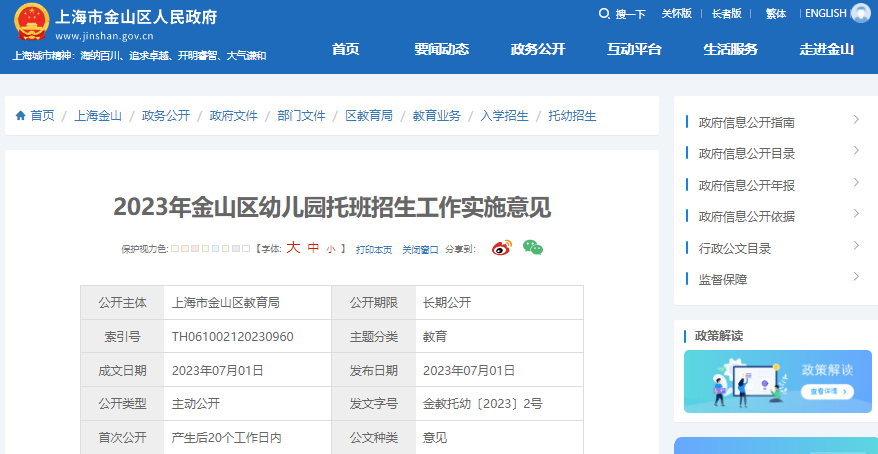
Task: Select the first eye-protection color swatch
Action: (x=175, y=248)
